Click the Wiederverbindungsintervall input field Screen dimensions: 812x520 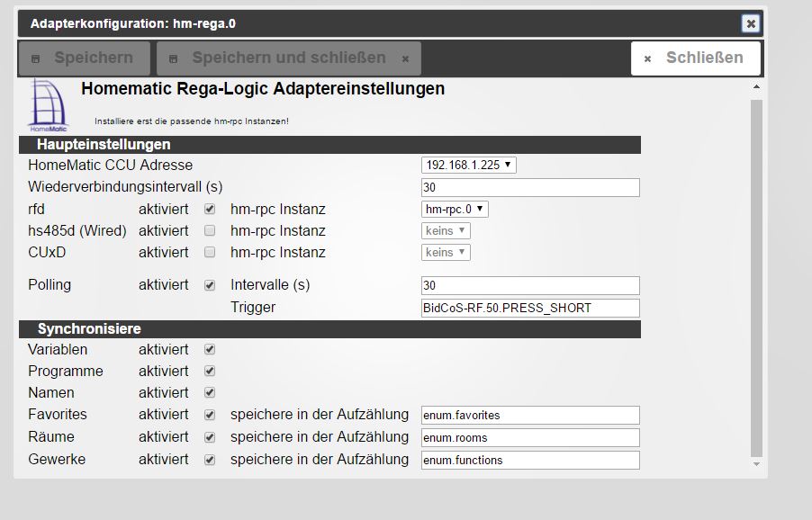(x=530, y=187)
